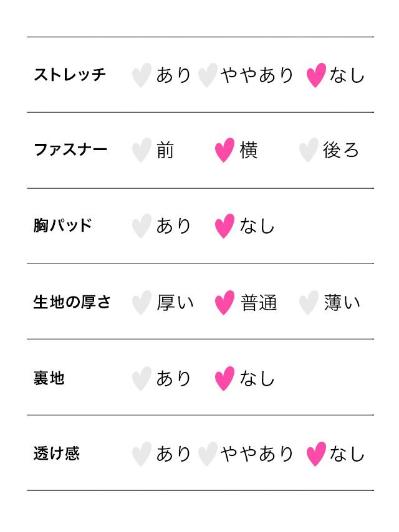Click the pink heart beside 胸パッド なし
Screen dimensions: 399x532
pyautogui.click(x=224, y=226)
